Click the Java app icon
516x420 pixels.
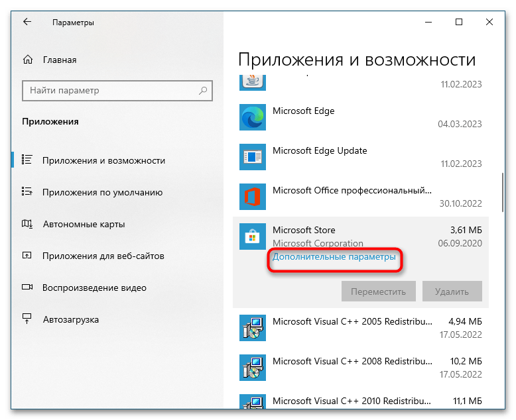(x=253, y=82)
